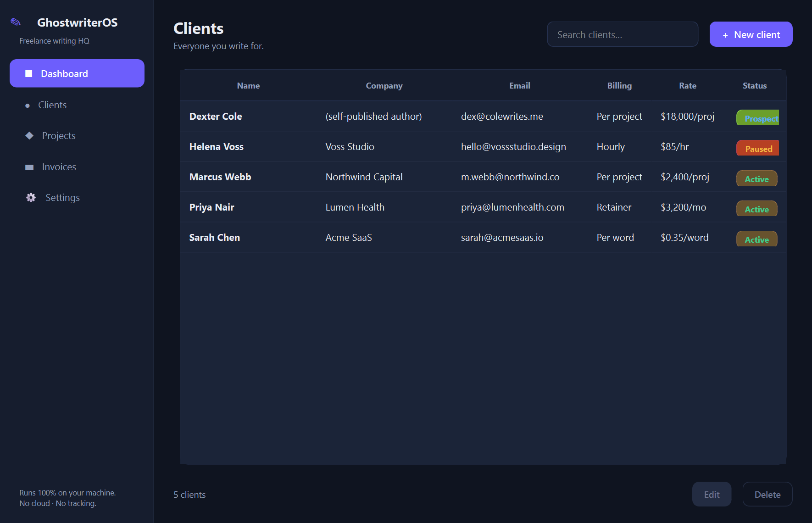This screenshot has width=812, height=523.
Task: Sort by the Billing column header
Action: point(619,86)
